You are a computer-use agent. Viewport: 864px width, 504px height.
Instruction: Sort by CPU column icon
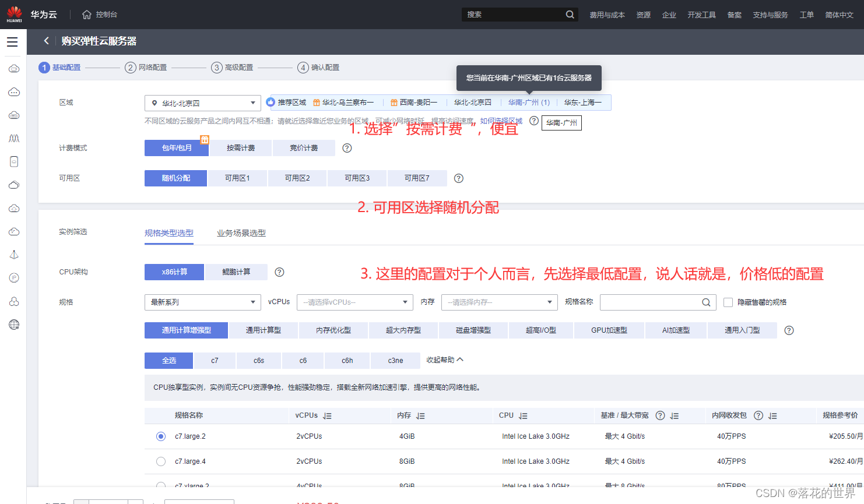523,416
